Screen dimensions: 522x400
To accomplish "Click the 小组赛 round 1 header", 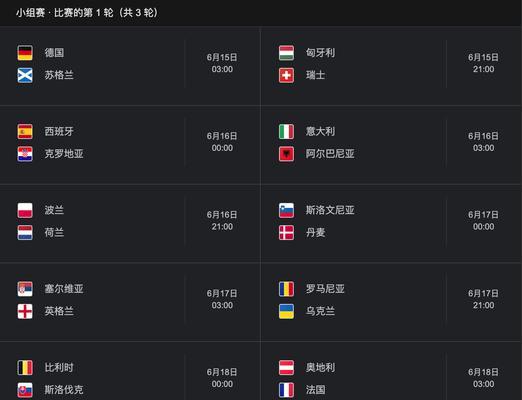I will coord(87,13).
